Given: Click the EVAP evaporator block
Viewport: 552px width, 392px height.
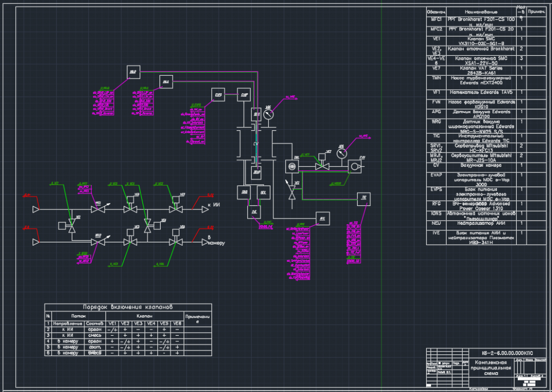Looking at the screenshot, I should (x=244, y=95).
